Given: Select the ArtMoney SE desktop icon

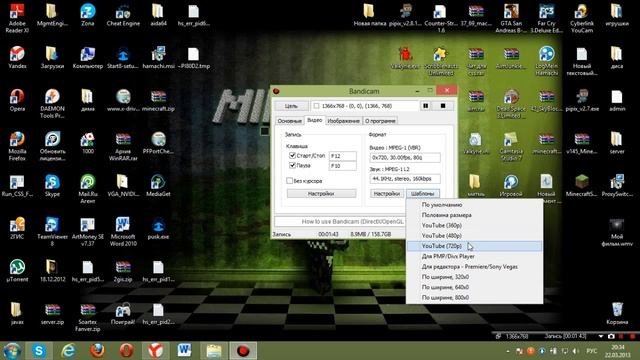Looking at the screenshot, I should (x=87, y=231).
